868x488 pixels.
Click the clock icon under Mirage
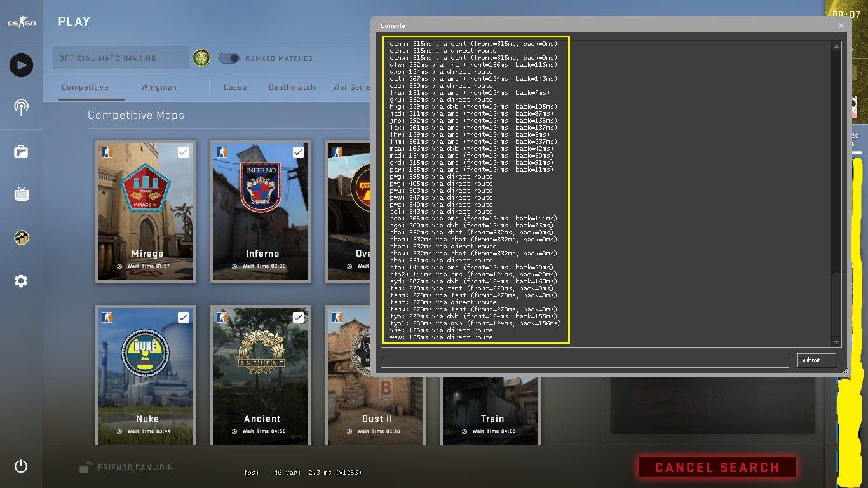click(119, 266)
